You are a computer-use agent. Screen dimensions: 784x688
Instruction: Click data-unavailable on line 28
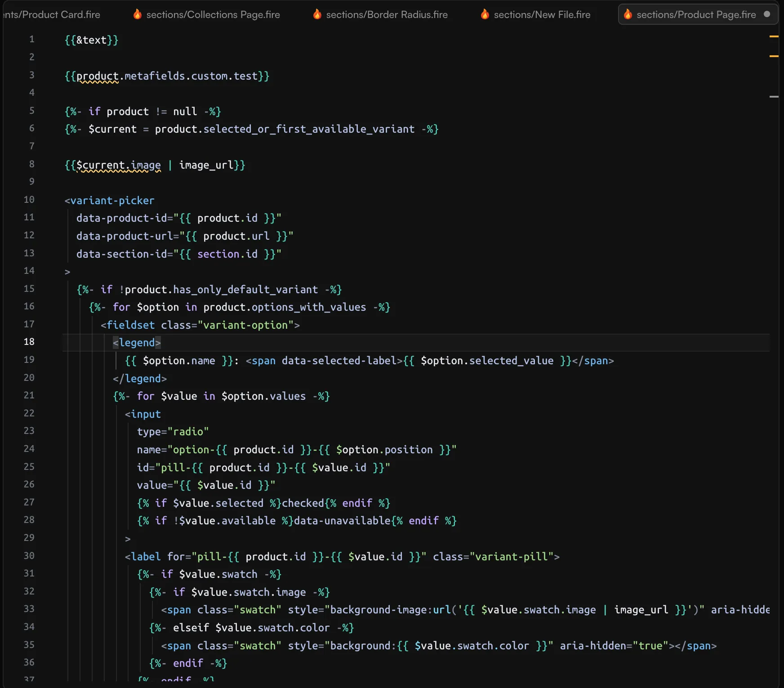[342, 521]
